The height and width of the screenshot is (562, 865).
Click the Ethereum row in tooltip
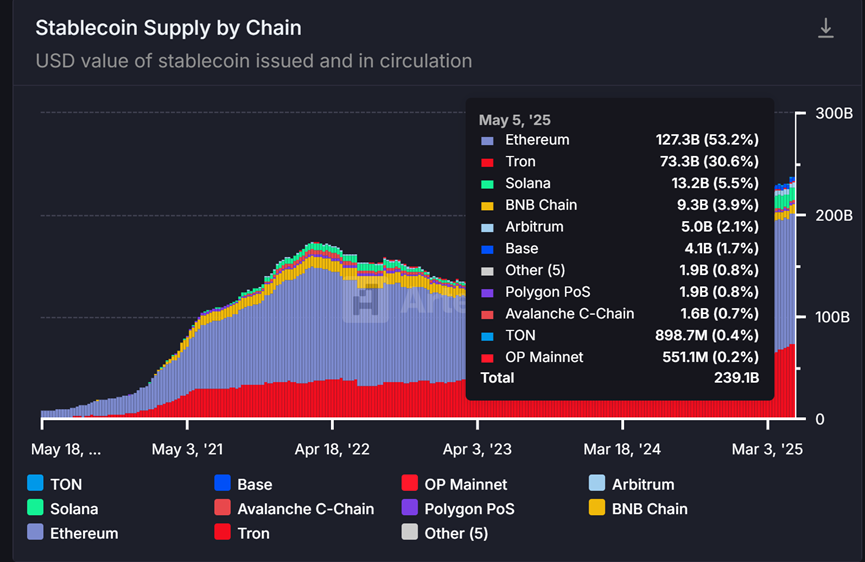[x=619, y=140]
